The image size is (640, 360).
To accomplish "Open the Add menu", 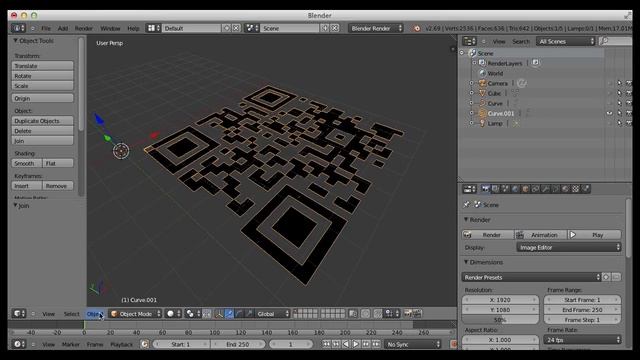I will [63, 28].
